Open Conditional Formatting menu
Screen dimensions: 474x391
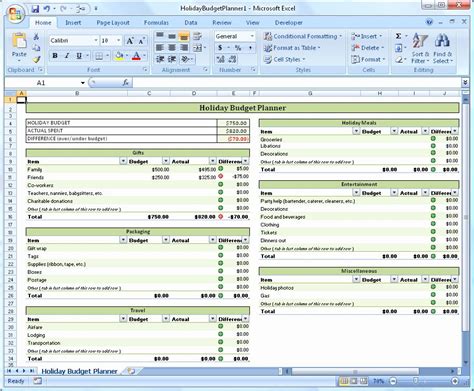(303, 36)
